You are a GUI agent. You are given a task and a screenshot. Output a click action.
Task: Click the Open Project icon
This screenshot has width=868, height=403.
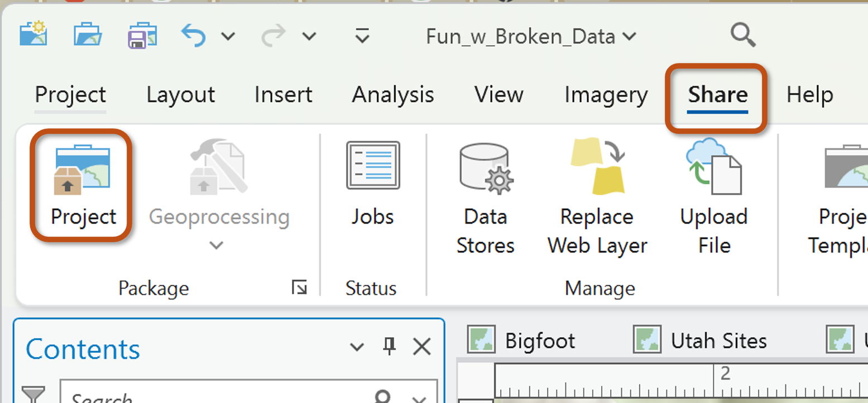pos(88,36)
